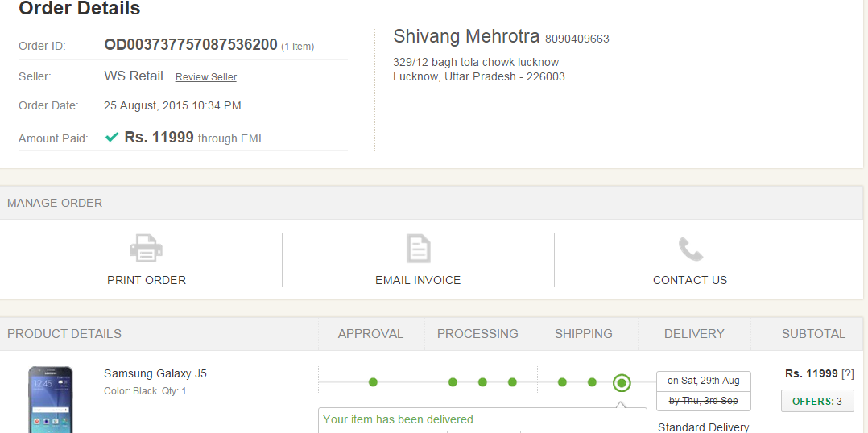Click order ID OD003737757087536200

pyautogui.click(x=190, y=45)
